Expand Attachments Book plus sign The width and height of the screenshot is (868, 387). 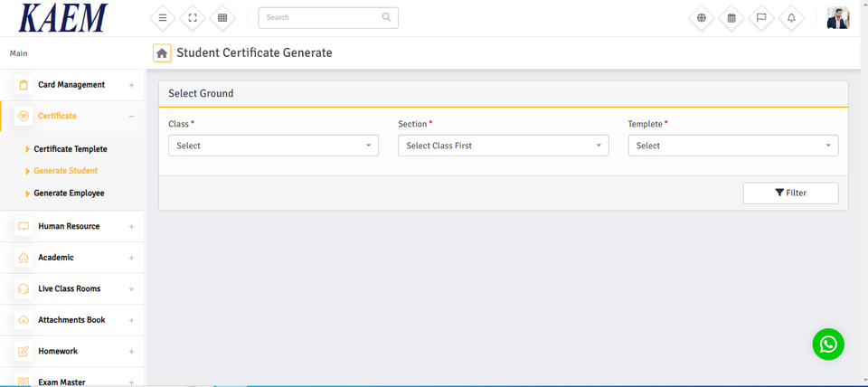point(131,321)
